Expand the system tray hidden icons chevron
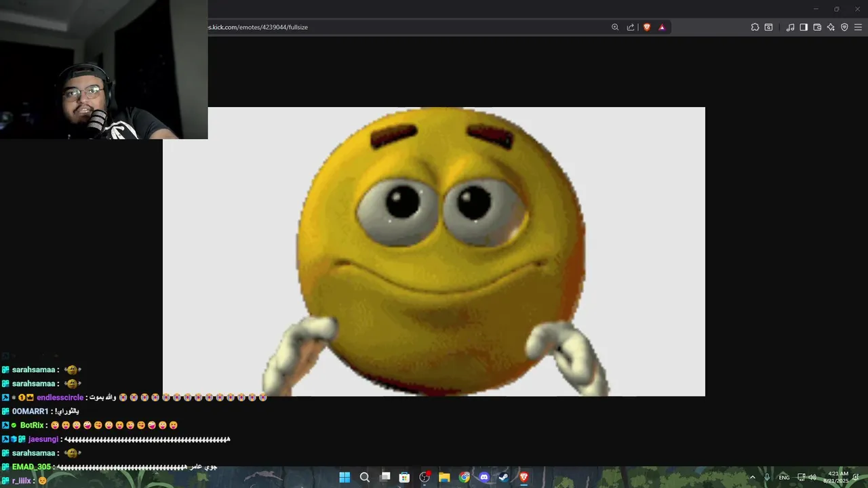 pyautogui.click(x=752, y=477)
